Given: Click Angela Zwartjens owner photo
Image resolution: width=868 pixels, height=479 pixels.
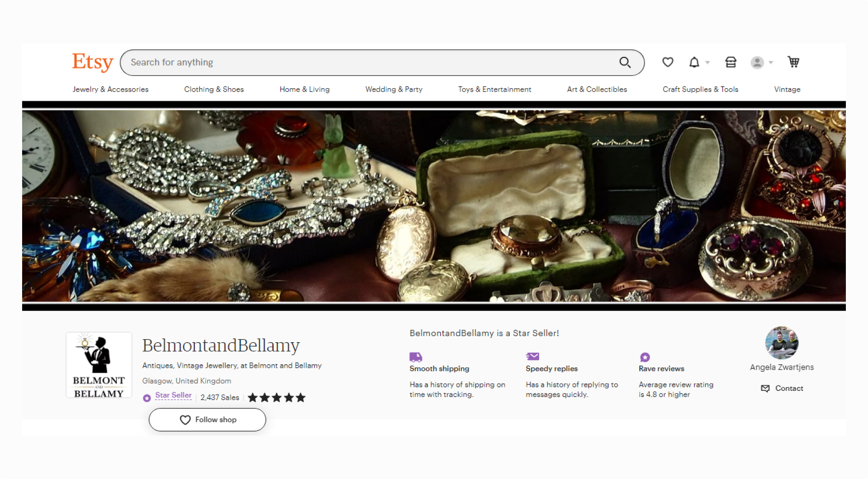Looking at the screenshot, I should (782, 343).
